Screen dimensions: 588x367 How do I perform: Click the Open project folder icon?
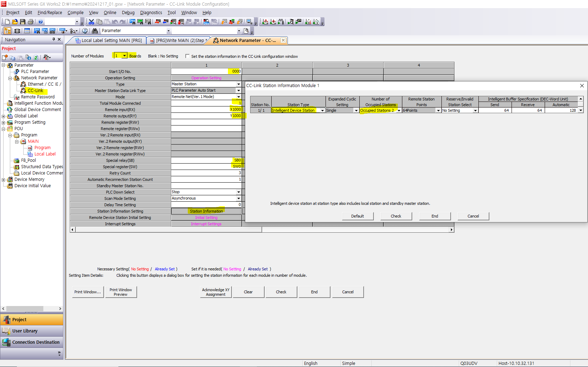pos(15,22)
